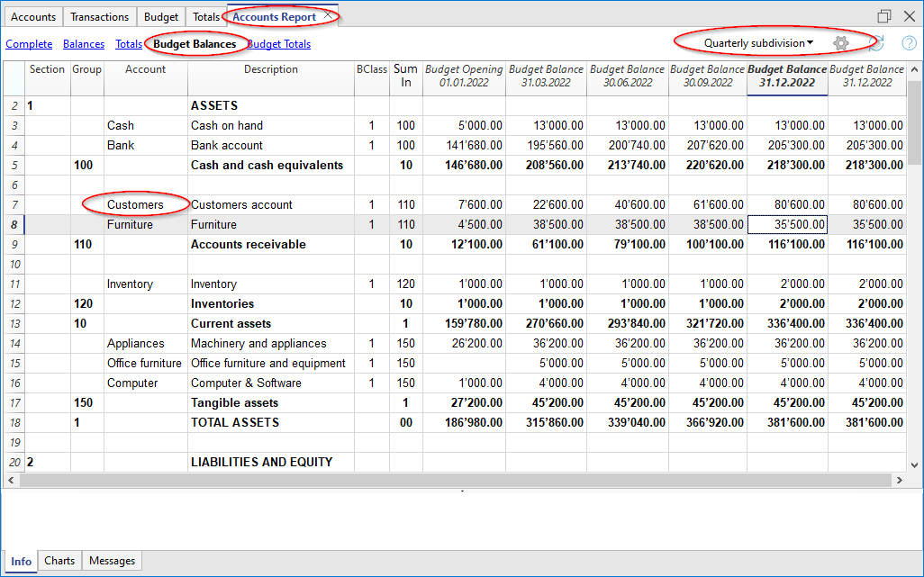Open the Balances view link

coord(84,44)
